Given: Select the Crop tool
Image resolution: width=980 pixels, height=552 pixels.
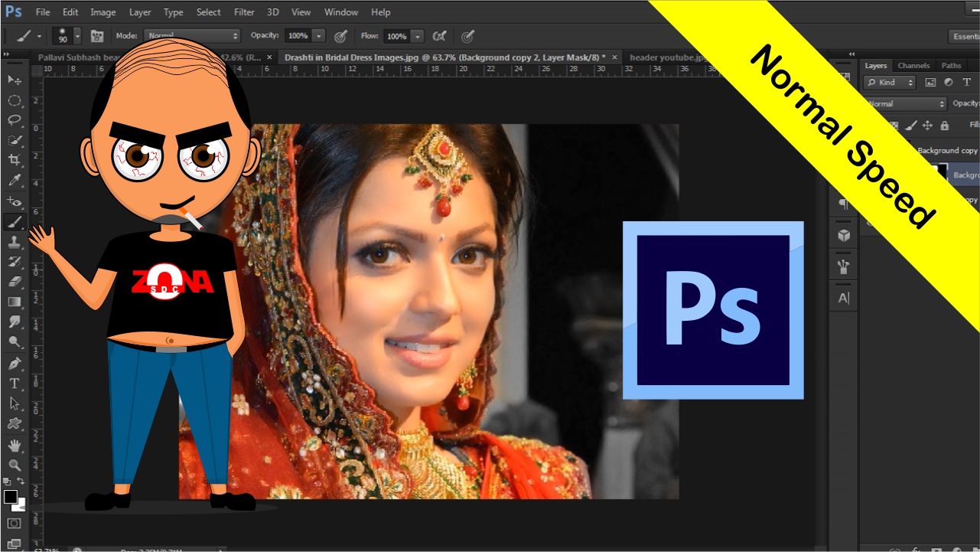Looking at the screenshot, I should pos(15,160).
